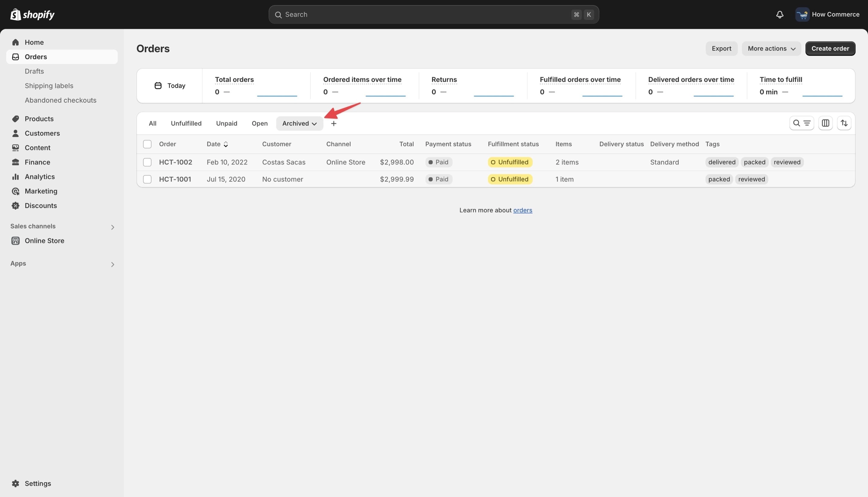This screenshot has height=497, width=868.
Task: Click the Unfulfilled badge on HCT-1001
Action: click(x=510, y=179)
